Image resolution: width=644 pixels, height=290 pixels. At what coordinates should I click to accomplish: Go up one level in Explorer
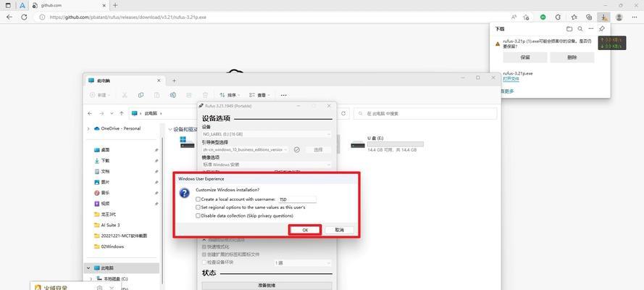[122, 113]
